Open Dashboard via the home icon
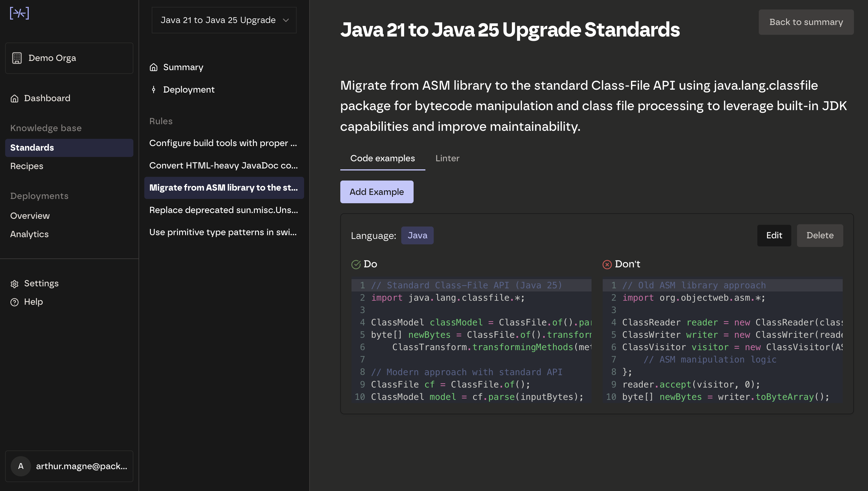Screen dimensions: 868x491 click(x=14, y=98)
